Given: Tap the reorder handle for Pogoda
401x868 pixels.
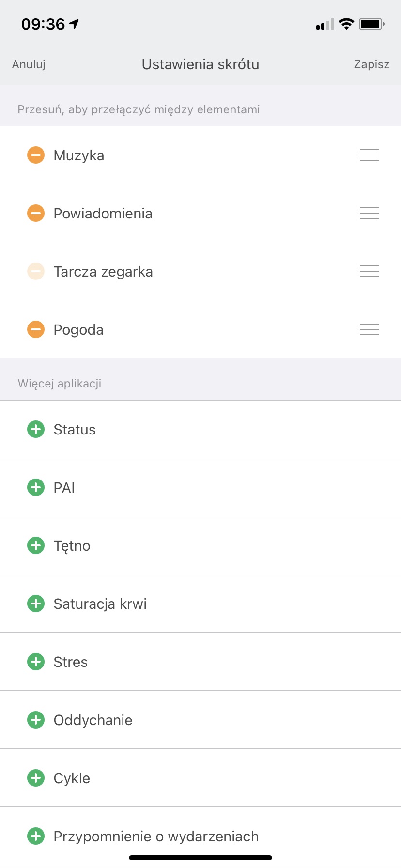Looking at the screenshot, I should coord(370,329).
